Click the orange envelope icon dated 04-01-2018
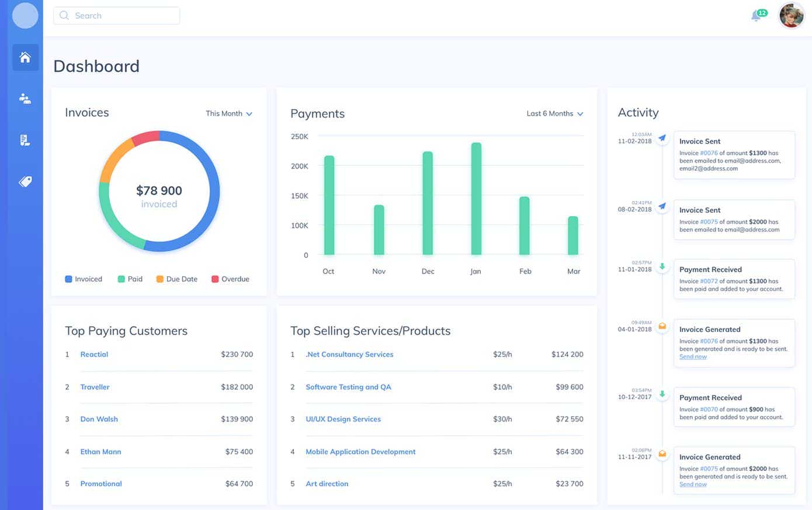Screen dimensions: 812x510 (x=662, y=326)
